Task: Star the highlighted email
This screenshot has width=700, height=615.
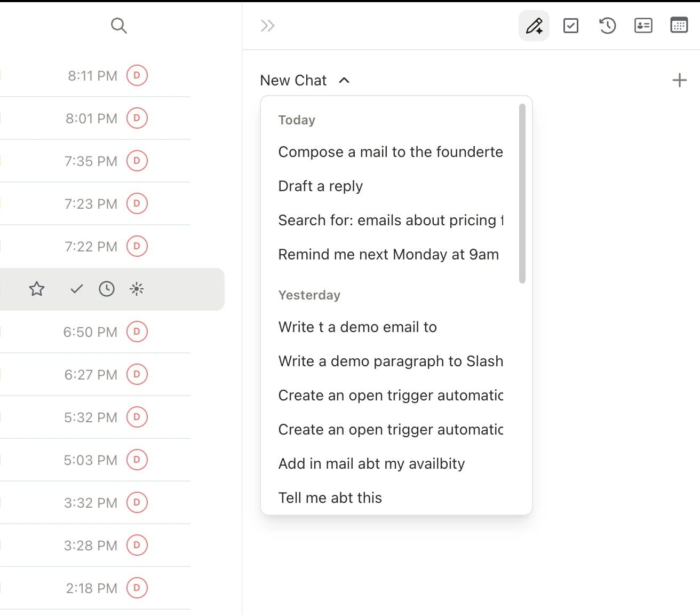Action: tap(36, 289)
